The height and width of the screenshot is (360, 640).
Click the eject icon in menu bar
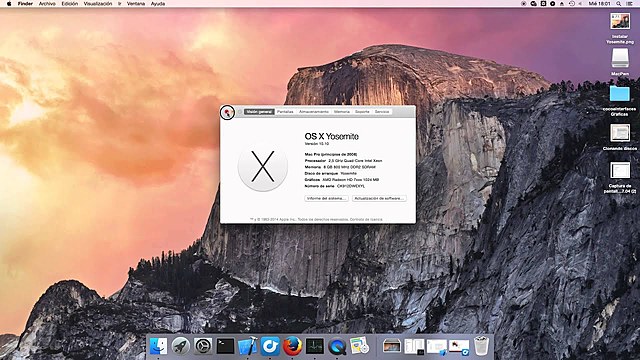click(x=562, y=4)
